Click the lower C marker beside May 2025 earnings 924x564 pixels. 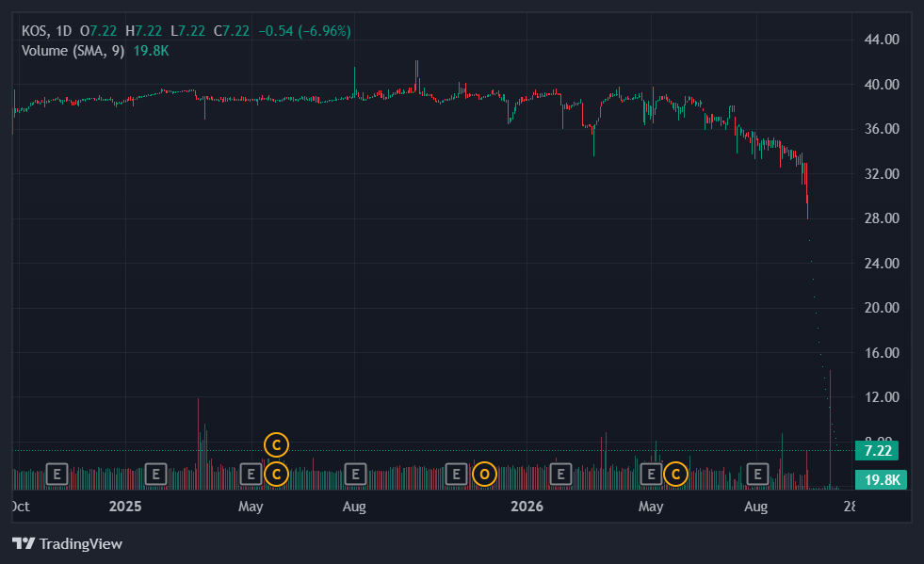click(x=276, y=474)
